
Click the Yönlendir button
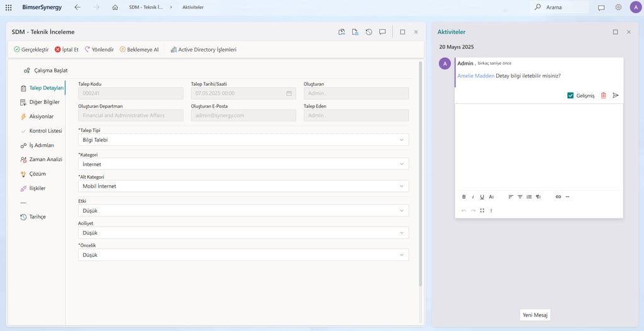99,49
